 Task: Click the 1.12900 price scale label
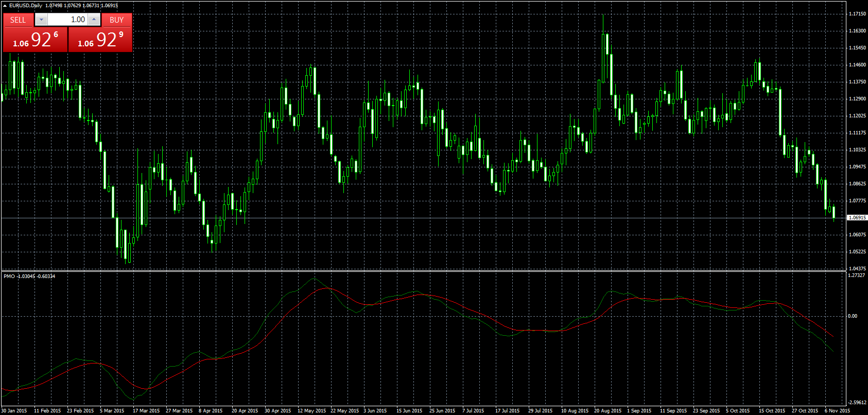[x=857, y=99]
